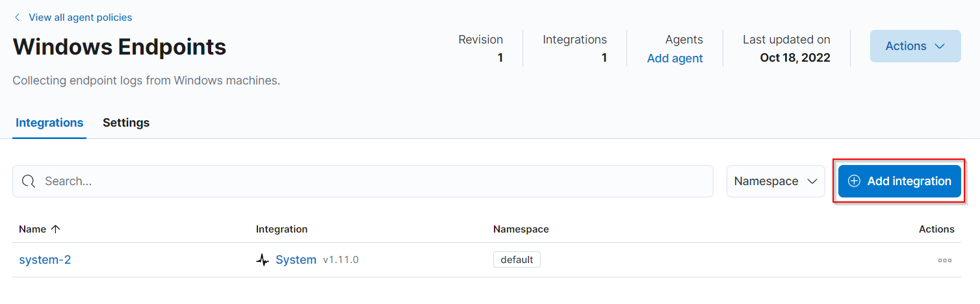Click the ascending sort arrow beside Name
This screenshot has width=980, height=304.
(x=55, y=229)
